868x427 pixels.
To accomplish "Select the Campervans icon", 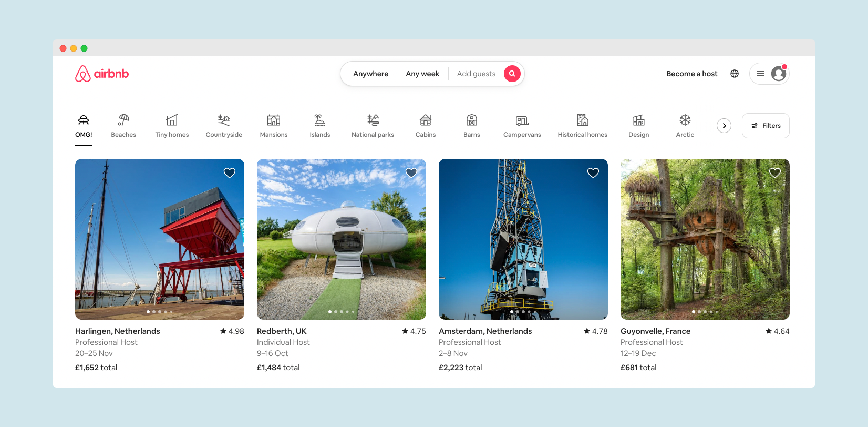I will point(522,120).
